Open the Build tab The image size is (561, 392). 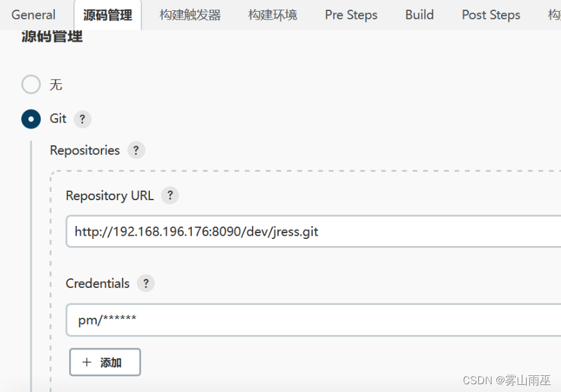pyautogui.click(x=419, y=14)
